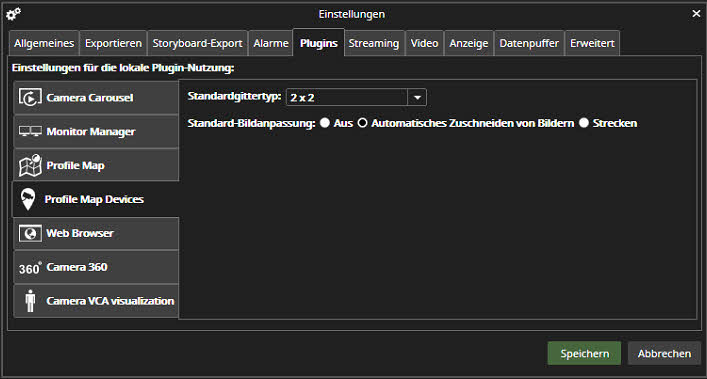707x379 pixels.
Task: Click the 360° camera icon
Action: [x=30, y=268]
